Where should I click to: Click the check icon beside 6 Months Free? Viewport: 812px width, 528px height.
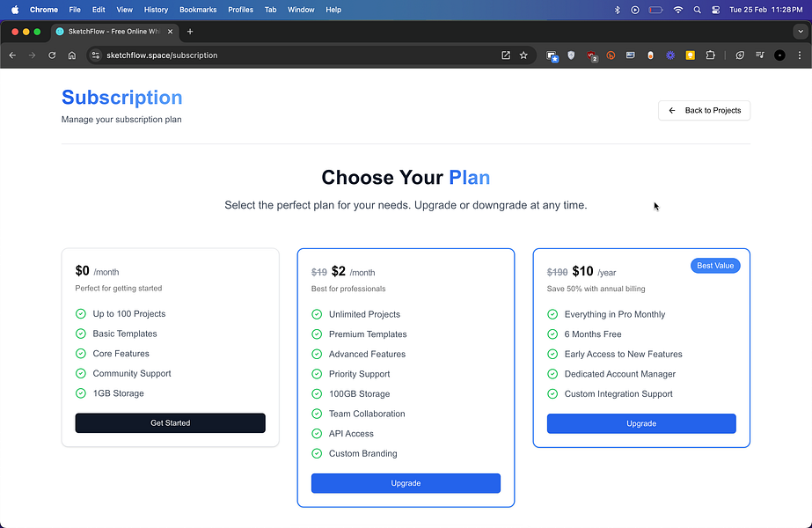tap(552, 334)
